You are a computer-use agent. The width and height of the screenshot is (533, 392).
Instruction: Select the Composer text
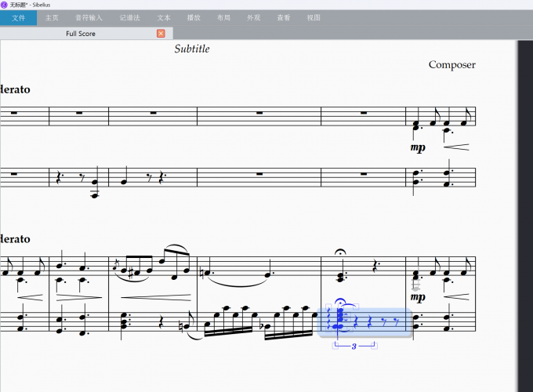tap(451, 64)
